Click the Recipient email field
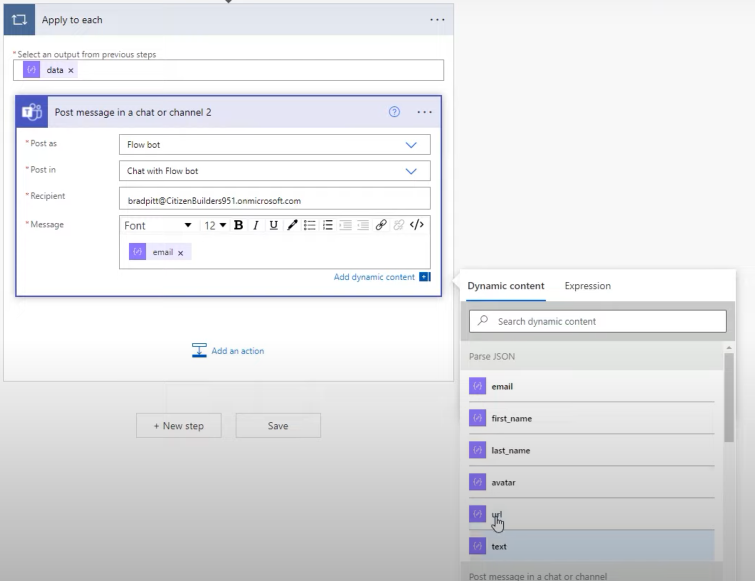This screenshot has width=755, height=581. [x=274, y=199]
